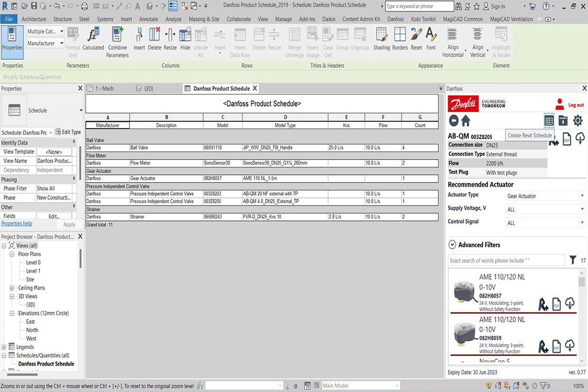Viewport: 588px width, 392px height.
Task: Expand the Ceiling Plans tree node
Action: coord(12,288)
